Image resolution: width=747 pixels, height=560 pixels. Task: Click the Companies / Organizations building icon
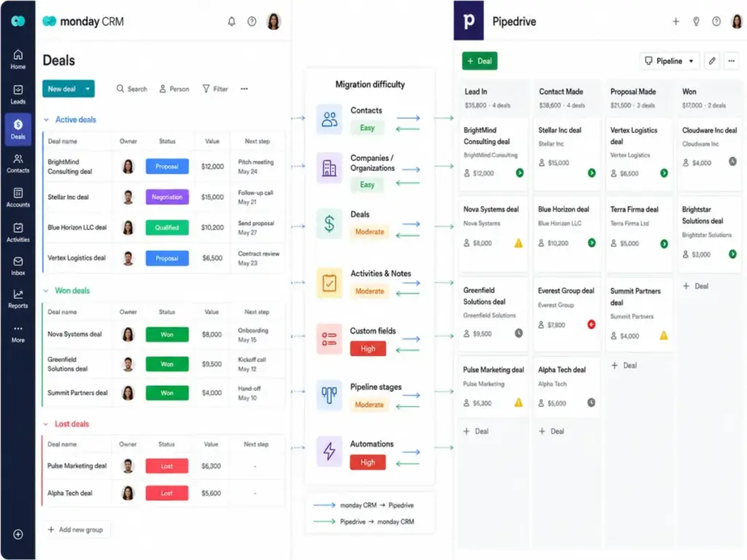[x=329, y=168]
